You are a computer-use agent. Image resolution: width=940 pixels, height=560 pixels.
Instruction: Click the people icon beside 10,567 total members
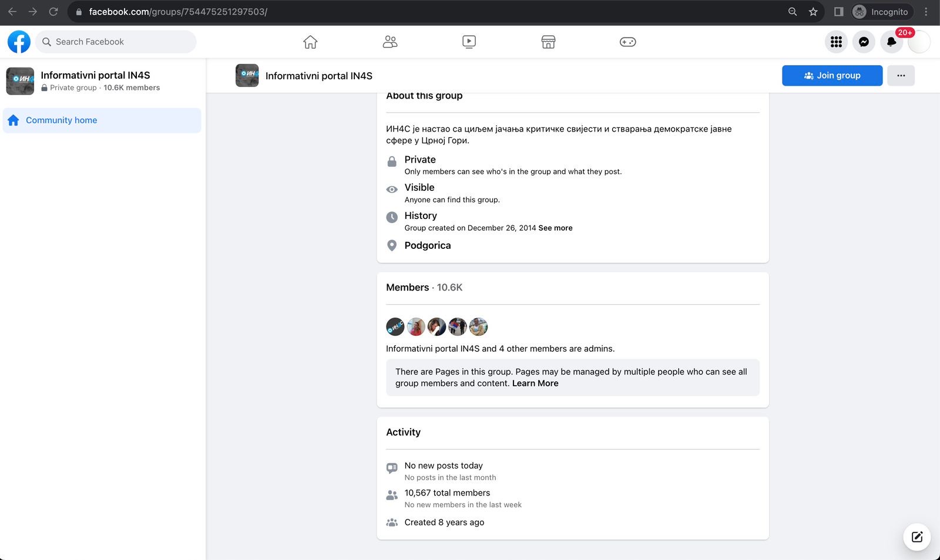click(392, 495)
